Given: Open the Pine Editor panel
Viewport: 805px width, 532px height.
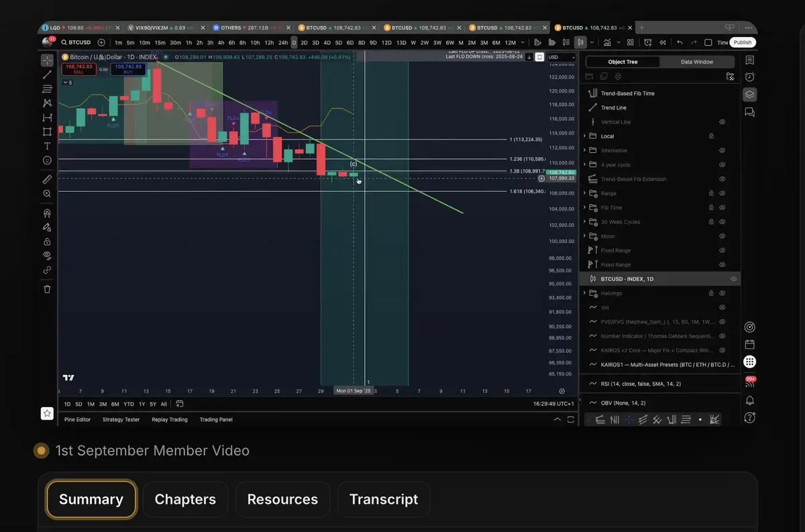Looking at the screenshot, I should pos(77,419).
